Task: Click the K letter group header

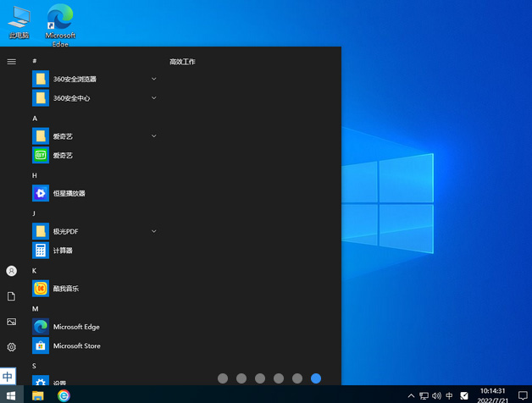Action: 34,271
